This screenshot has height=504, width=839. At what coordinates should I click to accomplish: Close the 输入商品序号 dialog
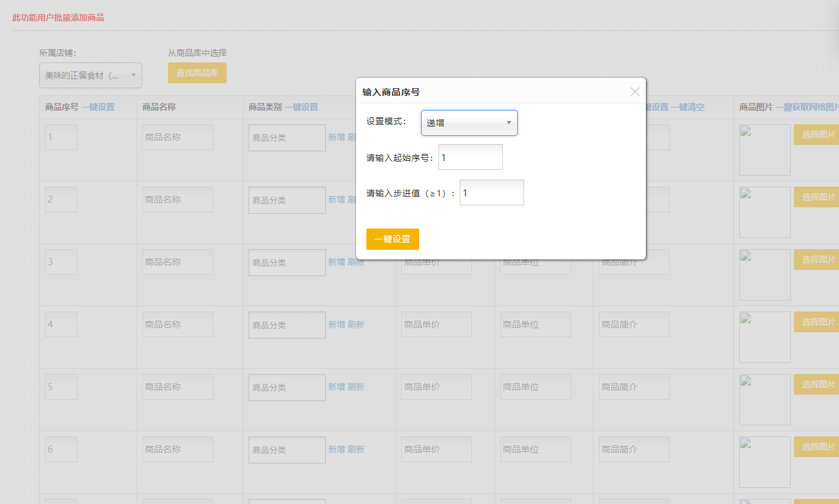[635, 92]
